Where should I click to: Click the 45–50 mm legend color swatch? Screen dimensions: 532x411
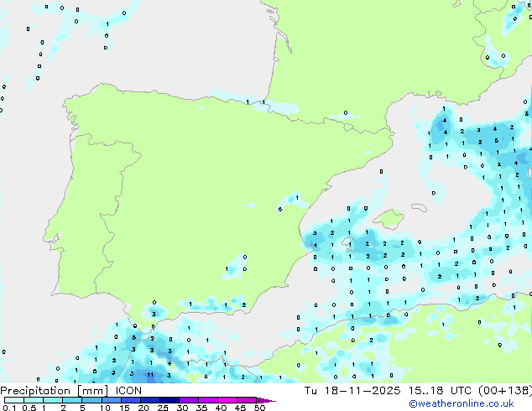(x=247, y=400)
